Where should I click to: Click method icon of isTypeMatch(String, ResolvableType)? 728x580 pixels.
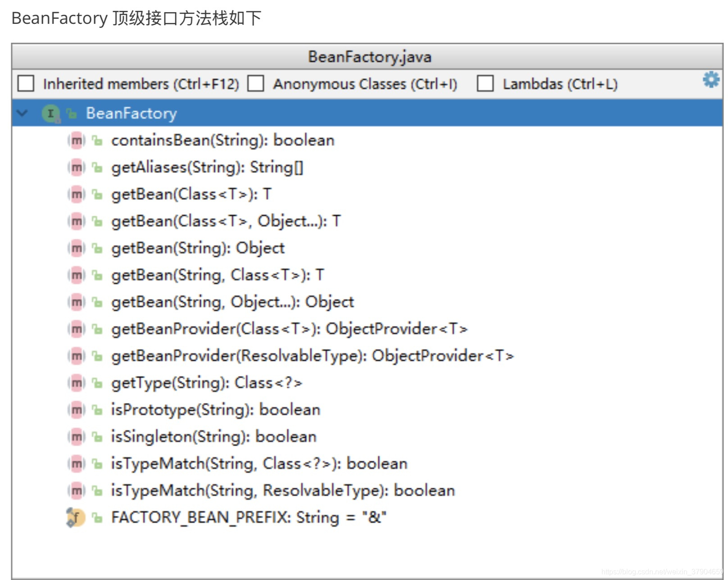[76, 490]
